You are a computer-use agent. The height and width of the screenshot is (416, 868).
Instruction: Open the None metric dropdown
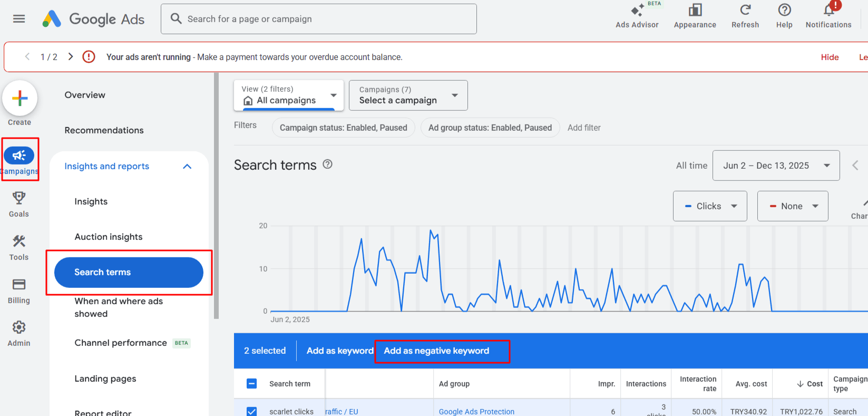pyautogui.click(x=793, y=206)
